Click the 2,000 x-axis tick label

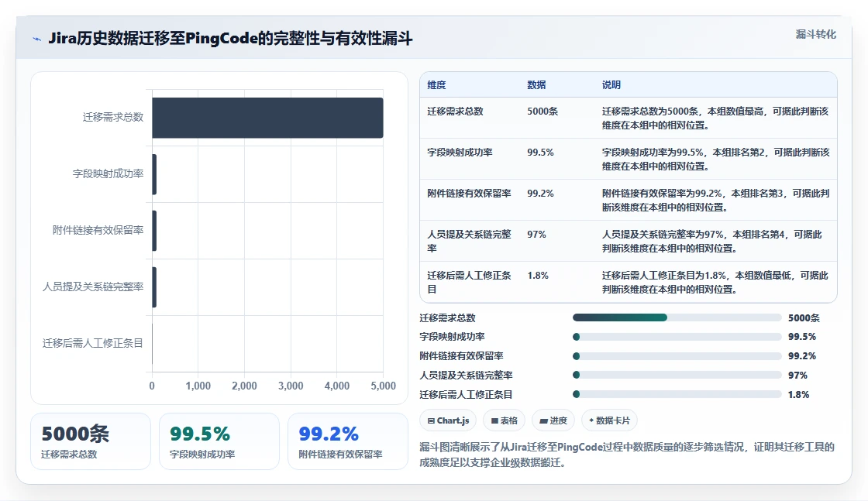[x=244, y=386]
